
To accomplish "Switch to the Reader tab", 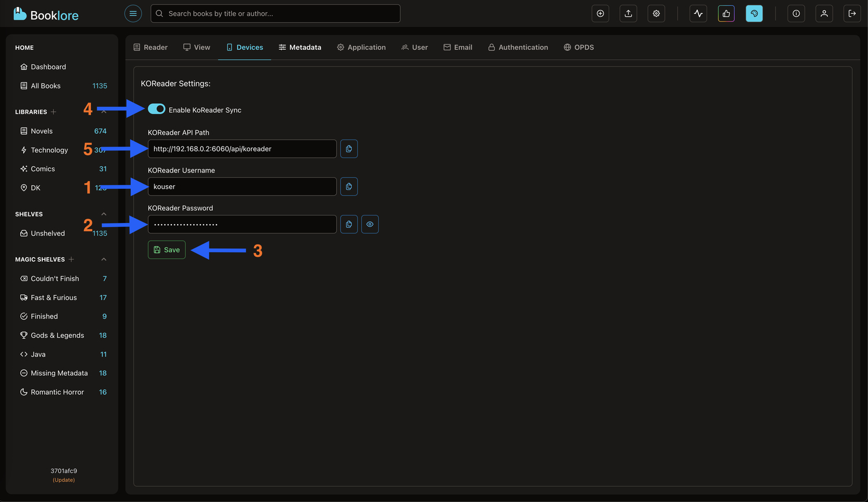I will coord(150,47).
